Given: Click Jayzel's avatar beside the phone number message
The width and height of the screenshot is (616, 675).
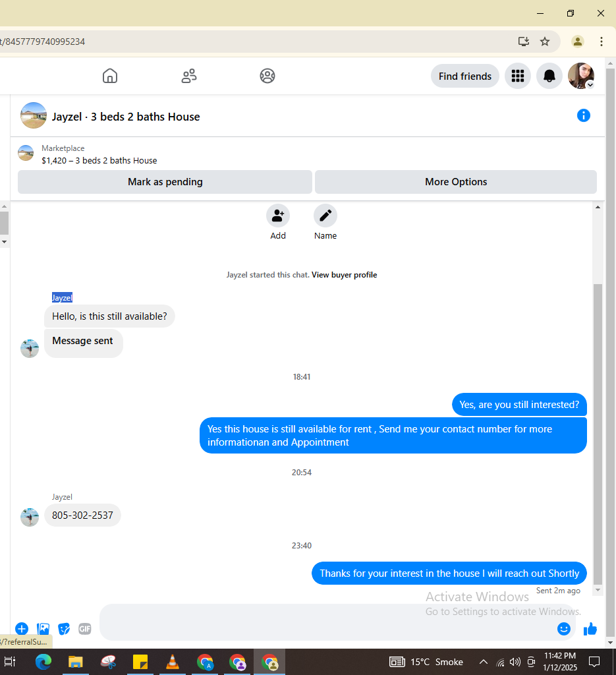Looking at the screenshot, I should click(30, 517).
